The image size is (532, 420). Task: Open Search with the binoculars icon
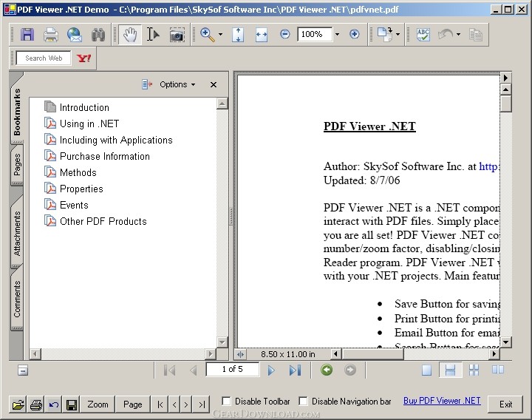(x=98, y=34)
